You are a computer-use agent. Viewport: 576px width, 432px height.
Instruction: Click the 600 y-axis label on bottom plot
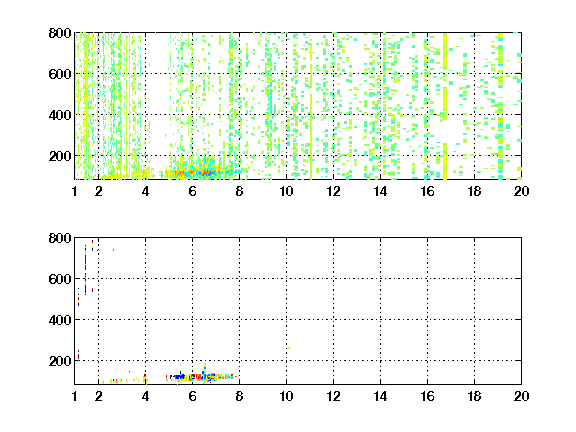click(60, 279)
